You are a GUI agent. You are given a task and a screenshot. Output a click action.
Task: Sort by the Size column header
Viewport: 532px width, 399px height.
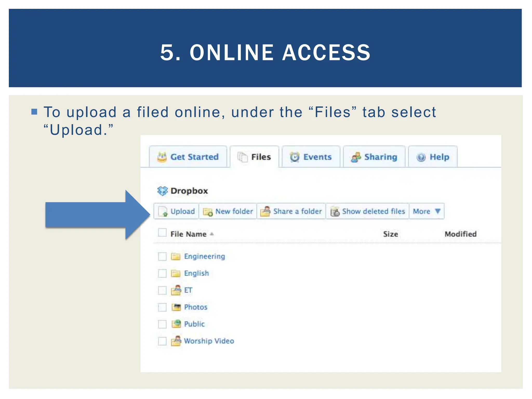click(x=390, y=234)
